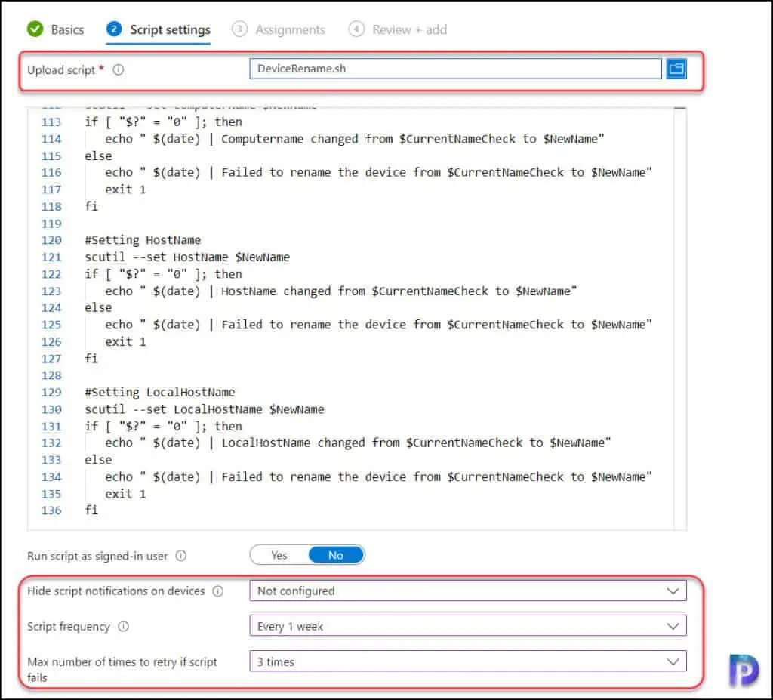Click the 'fi' text on line 136
Screen dimensions: 773x700
tap(91, 510)
